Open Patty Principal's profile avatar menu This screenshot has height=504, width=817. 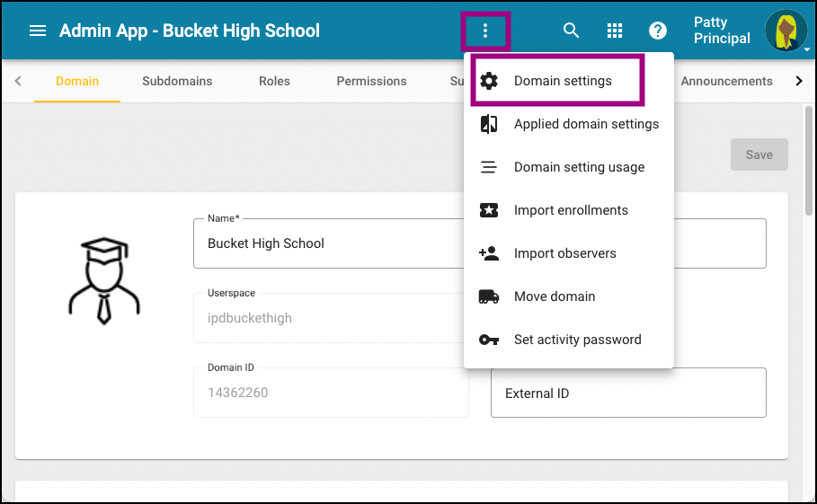coord(786,31)
